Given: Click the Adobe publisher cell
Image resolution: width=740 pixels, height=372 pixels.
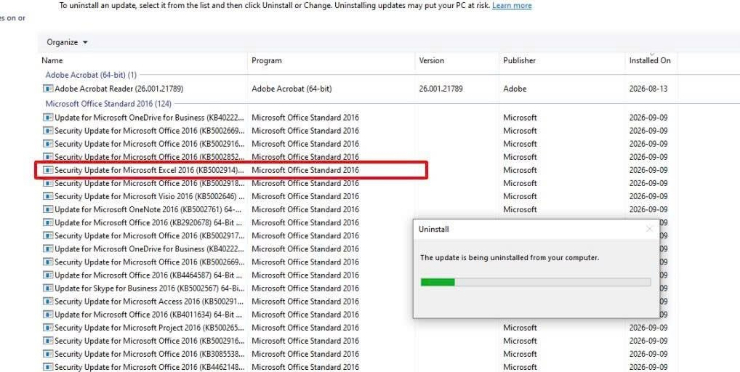Looking at the screenshot, I should click(x=514, y=89).
